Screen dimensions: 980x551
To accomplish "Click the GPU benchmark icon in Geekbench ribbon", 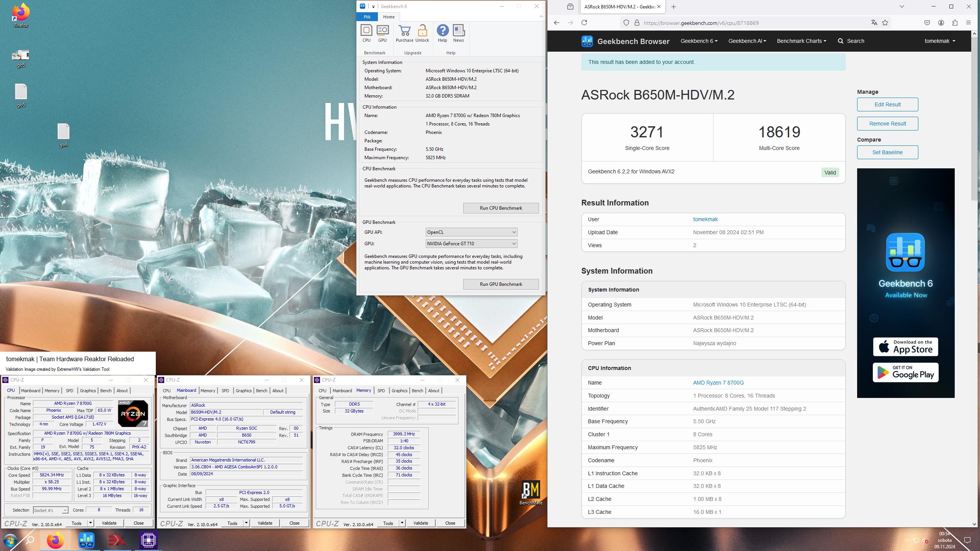I will point(382,33).
